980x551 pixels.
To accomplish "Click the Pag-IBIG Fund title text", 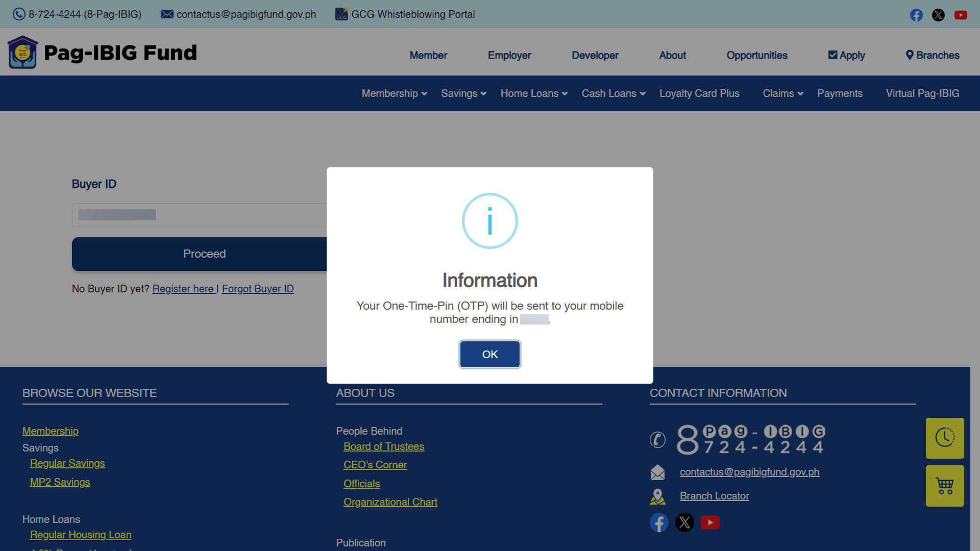I will (120, 53).
